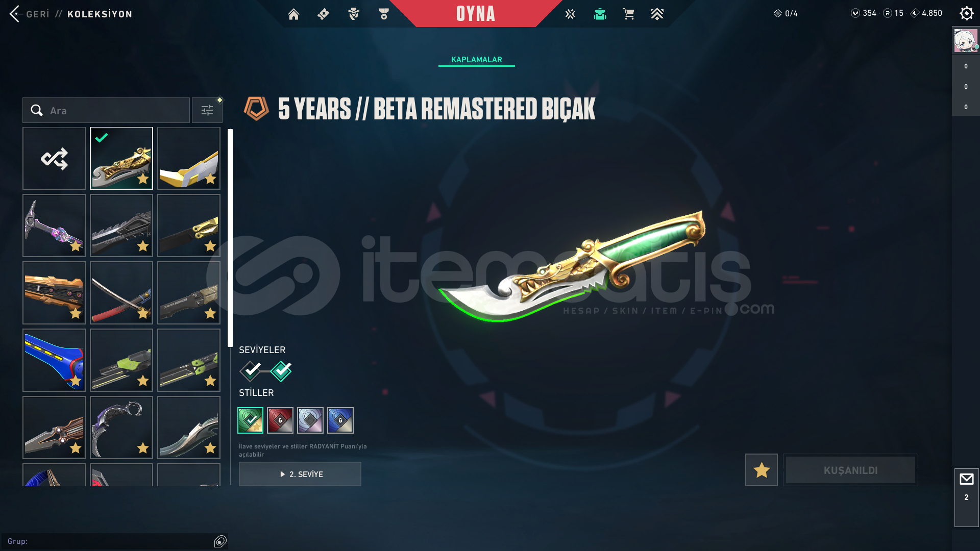Toggle favorite star on the purple pickaxe skin
The width and height of the screenshot is (980, 551).
pos(76,246)
